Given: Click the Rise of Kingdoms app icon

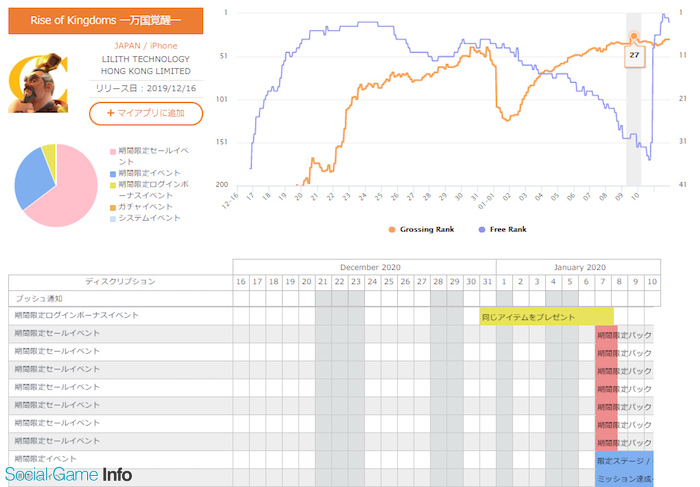Looking at the screenshot, I should click(x=38, y=83).
